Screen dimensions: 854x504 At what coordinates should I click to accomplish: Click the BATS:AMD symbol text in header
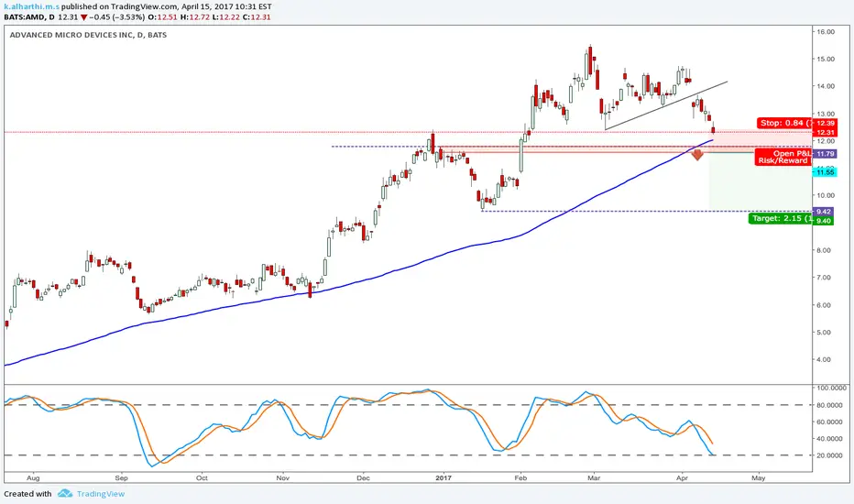pos(24,17)
